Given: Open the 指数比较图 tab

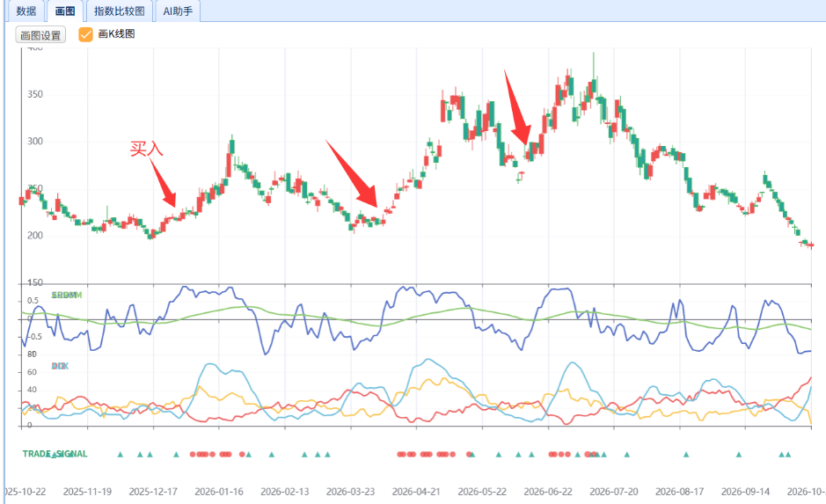Looking at the screenshot, I should (x=119, y=11).
